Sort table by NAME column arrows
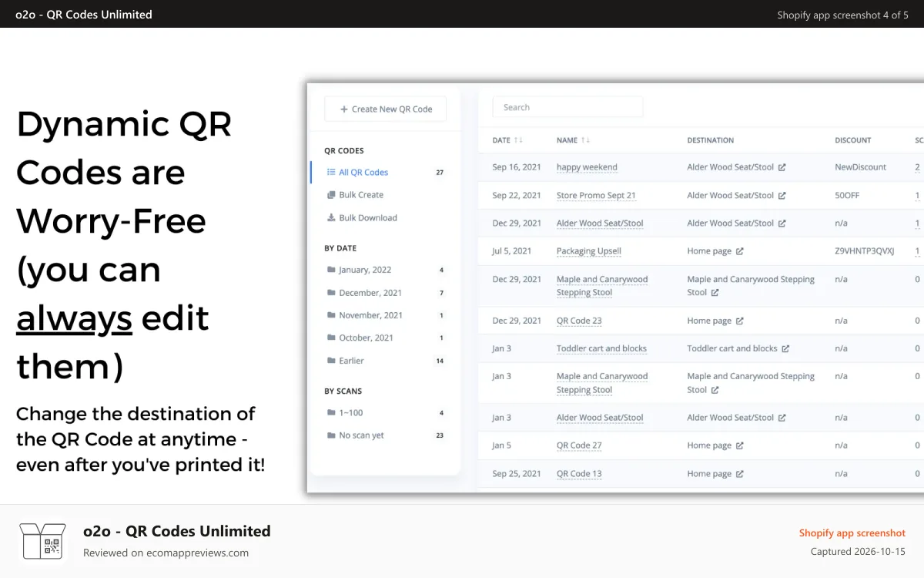Viewport: 924px width, 578px height. click(x=585, y=140)
